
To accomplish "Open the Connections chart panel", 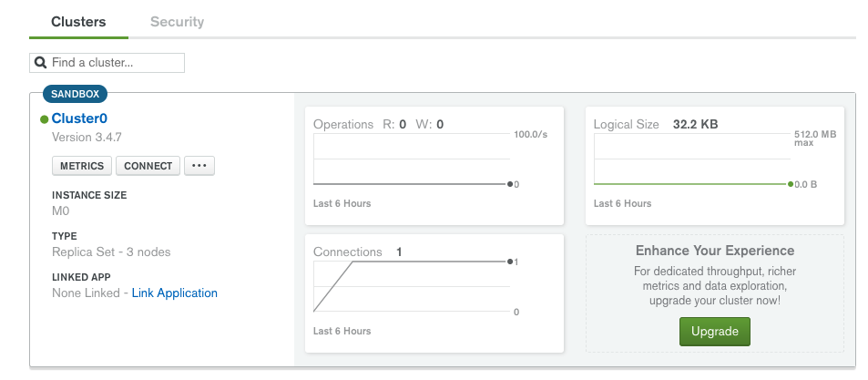I will [434, 293].
